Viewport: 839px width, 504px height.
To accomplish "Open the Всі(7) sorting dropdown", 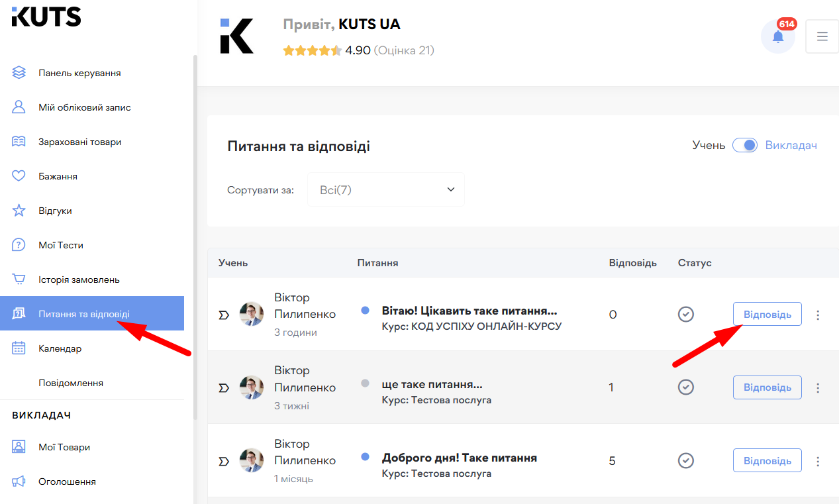I will (x=386, y=189).
